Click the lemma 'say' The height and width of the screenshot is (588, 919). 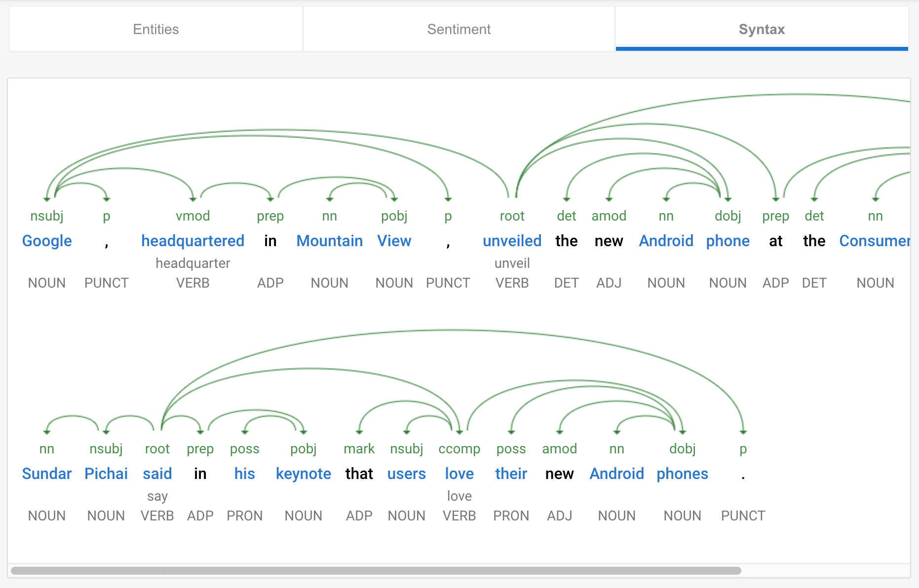(157, 496)
